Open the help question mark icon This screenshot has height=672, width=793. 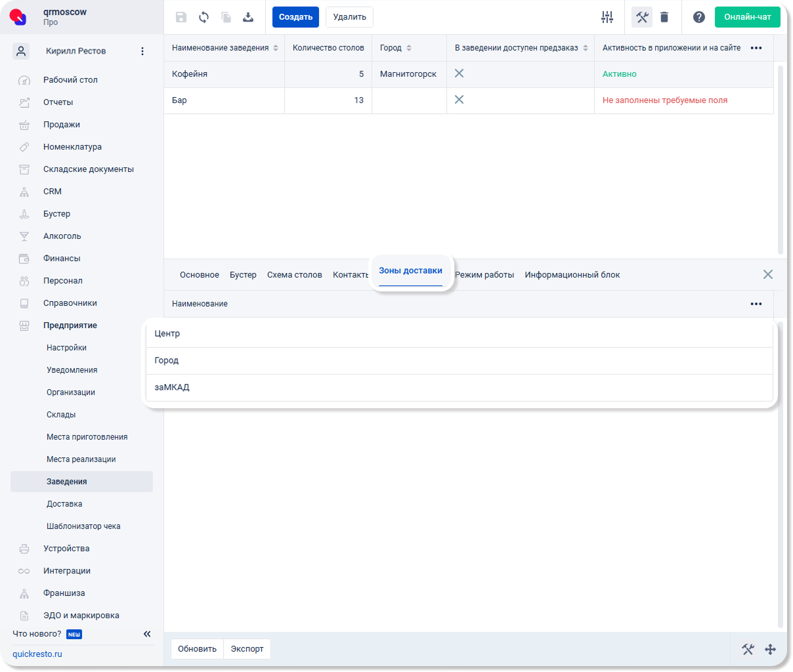pos(699,17)
